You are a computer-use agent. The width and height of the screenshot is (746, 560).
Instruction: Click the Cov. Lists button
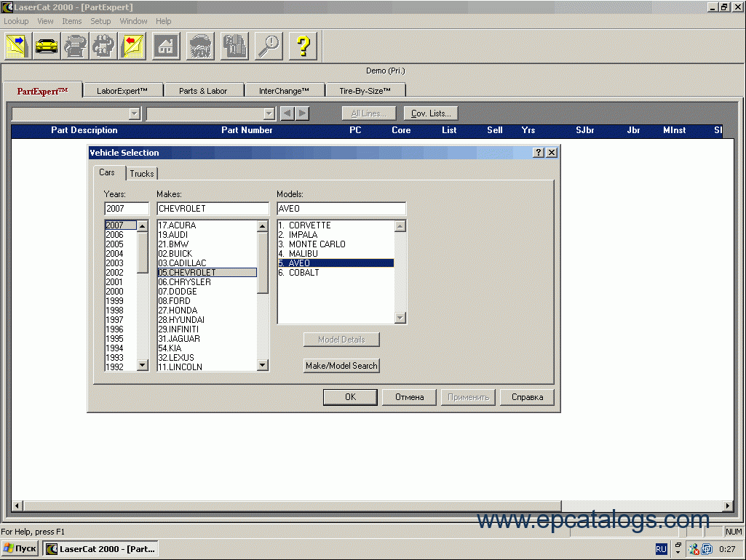(x=431, y=113)
